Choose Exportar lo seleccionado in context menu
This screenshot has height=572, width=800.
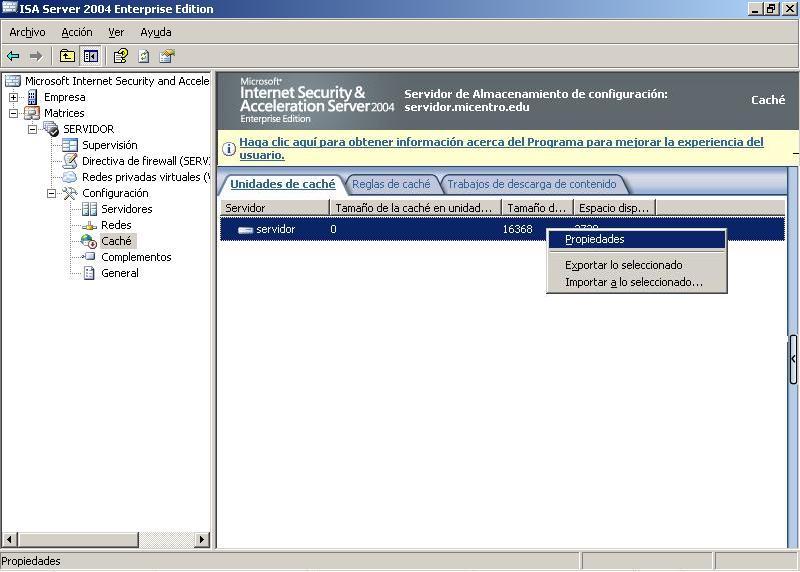point(623,265)
